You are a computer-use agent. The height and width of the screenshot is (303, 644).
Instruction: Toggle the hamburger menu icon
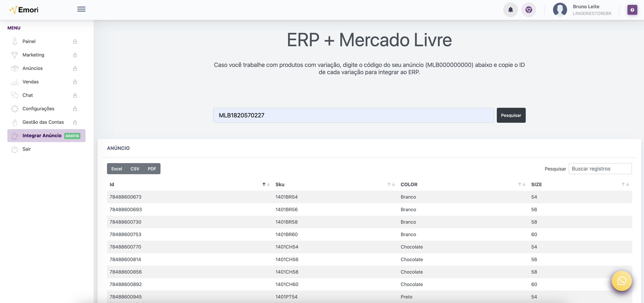[x=81, y=9]
